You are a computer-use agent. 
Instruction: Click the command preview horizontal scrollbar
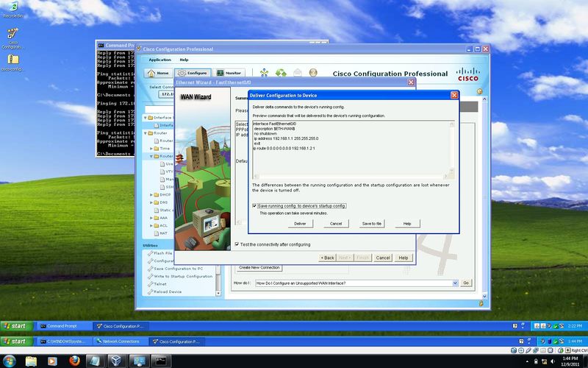[x=351, y=176]
